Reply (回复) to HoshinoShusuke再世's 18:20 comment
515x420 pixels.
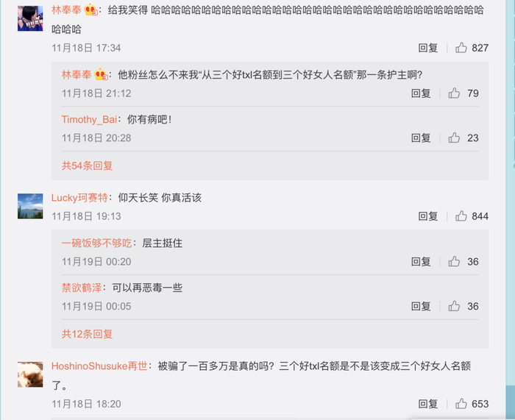428,404
